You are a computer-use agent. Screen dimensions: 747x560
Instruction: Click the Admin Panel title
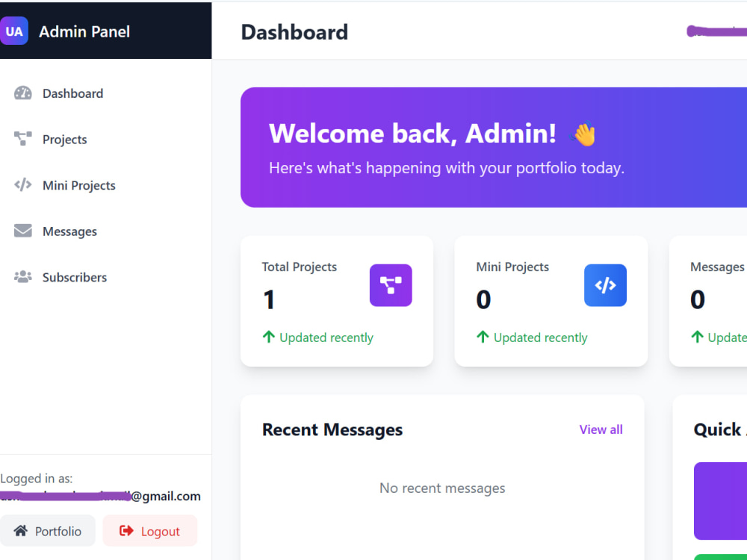coord(84,31)
